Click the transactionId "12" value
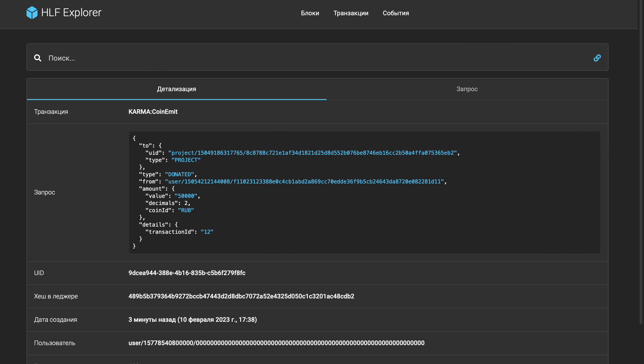 point(207,232)
